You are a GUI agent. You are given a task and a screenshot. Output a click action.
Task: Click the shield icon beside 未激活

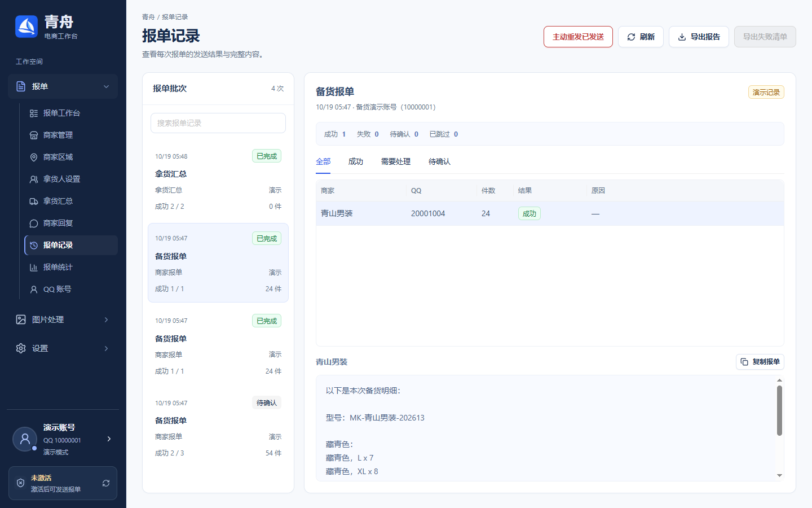pos(20,483)
